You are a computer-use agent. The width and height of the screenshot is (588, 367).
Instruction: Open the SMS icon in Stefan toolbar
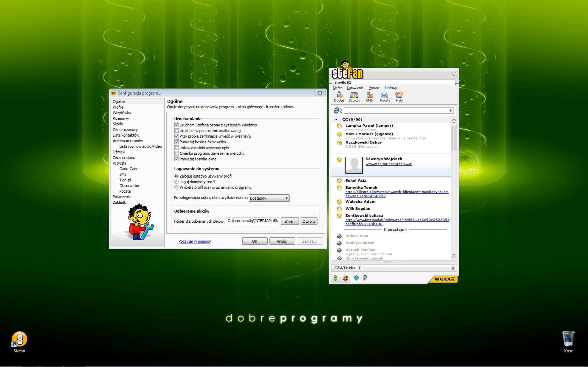tap(370, 95)
